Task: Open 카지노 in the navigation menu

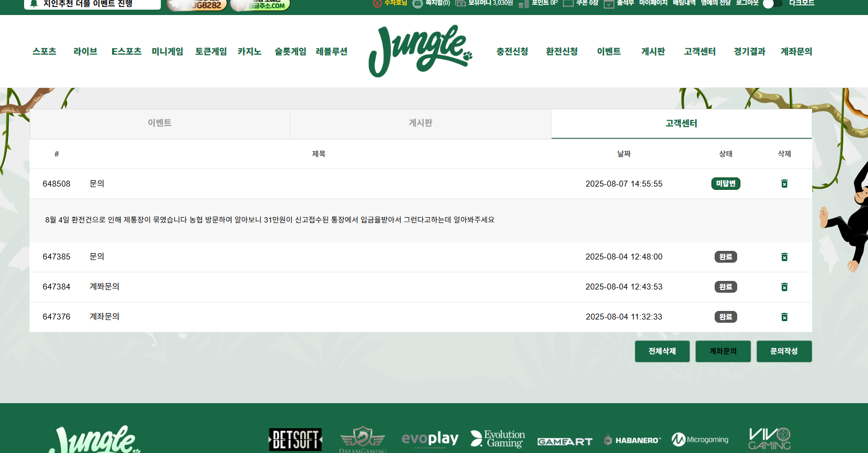Action: tap(249, 51)
